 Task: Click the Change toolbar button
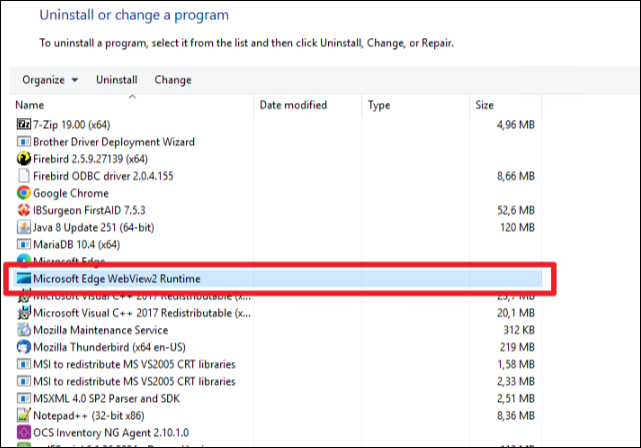tap(173, 80)
